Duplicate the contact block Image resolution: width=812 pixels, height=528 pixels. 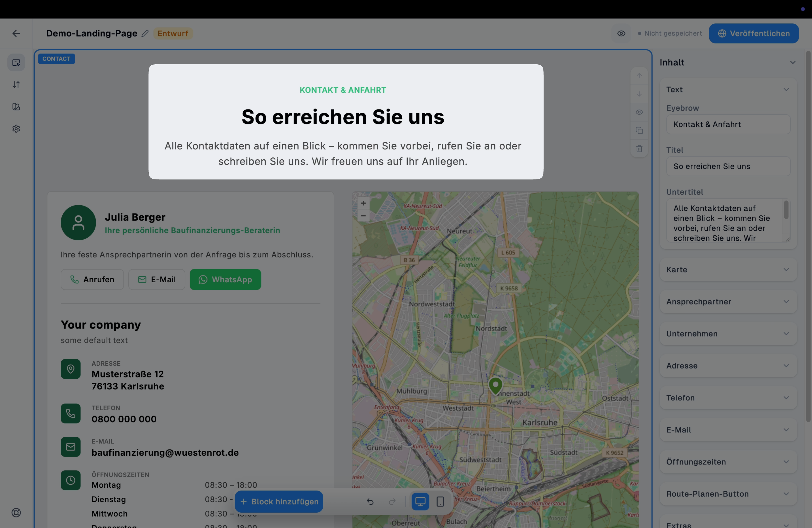tap(639, 131)
